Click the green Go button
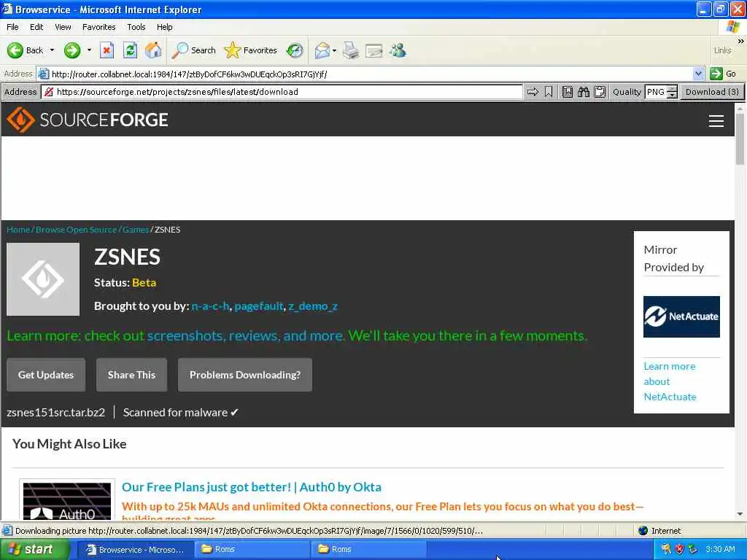Viewport: 747px width, 560px height. pyautogui.click(x=723, y=74)
